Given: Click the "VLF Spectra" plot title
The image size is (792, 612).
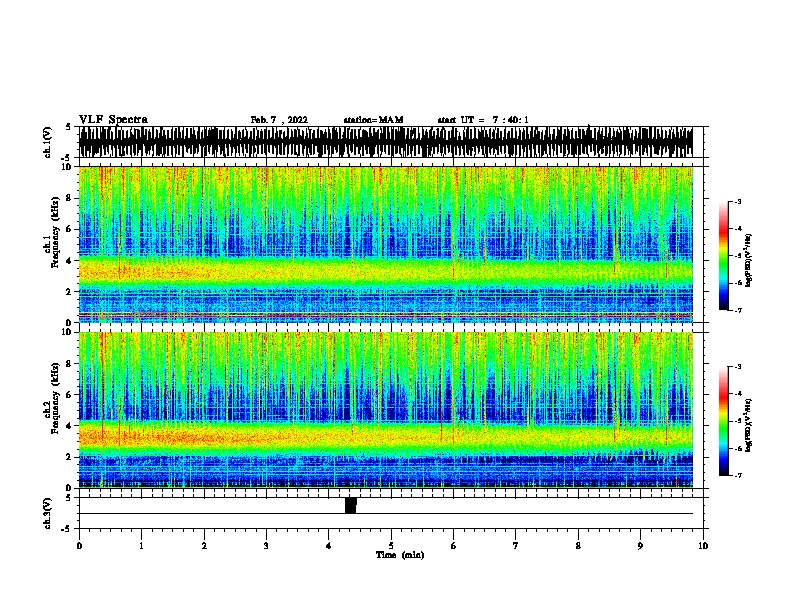Looking at the screenshot, I should (113, 120).
